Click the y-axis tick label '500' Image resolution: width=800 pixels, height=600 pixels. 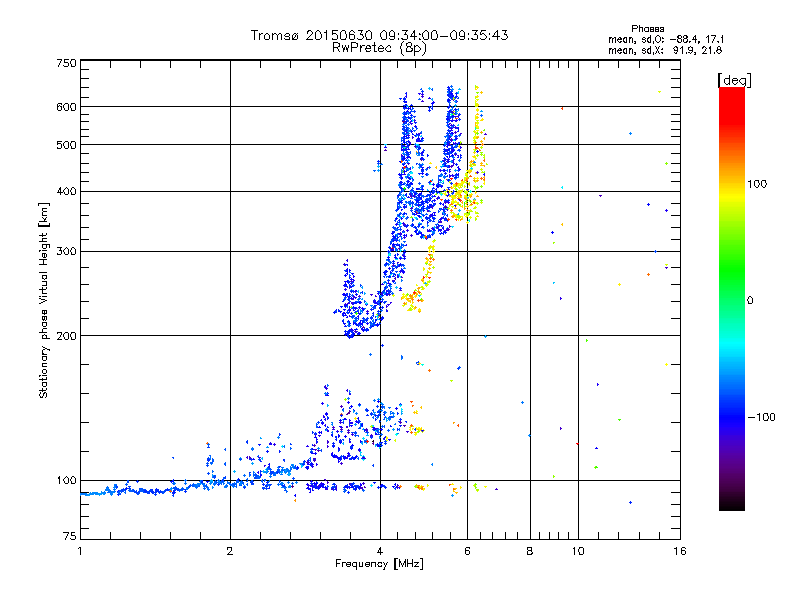tap(66, 145)
